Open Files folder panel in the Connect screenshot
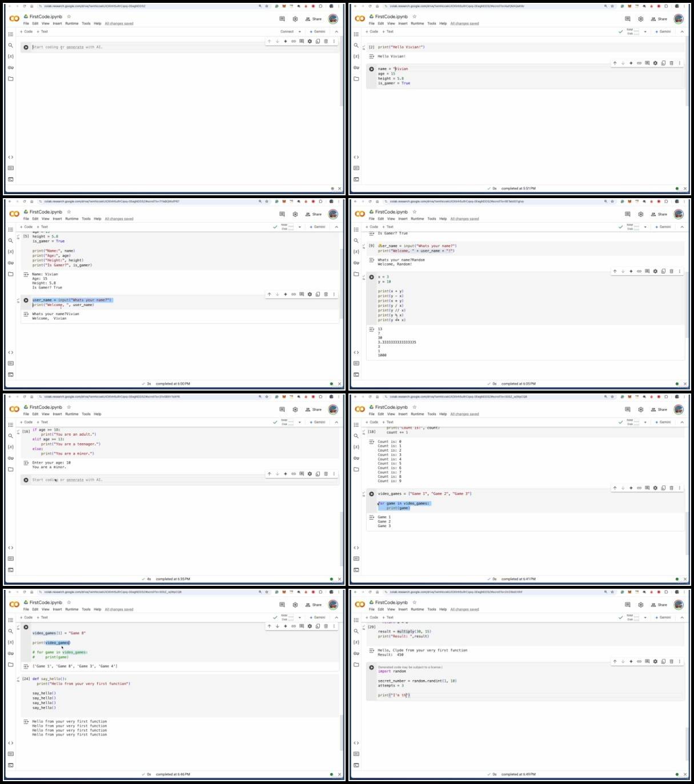The width and height of the screenshot is (694, 784). point(10,79)
